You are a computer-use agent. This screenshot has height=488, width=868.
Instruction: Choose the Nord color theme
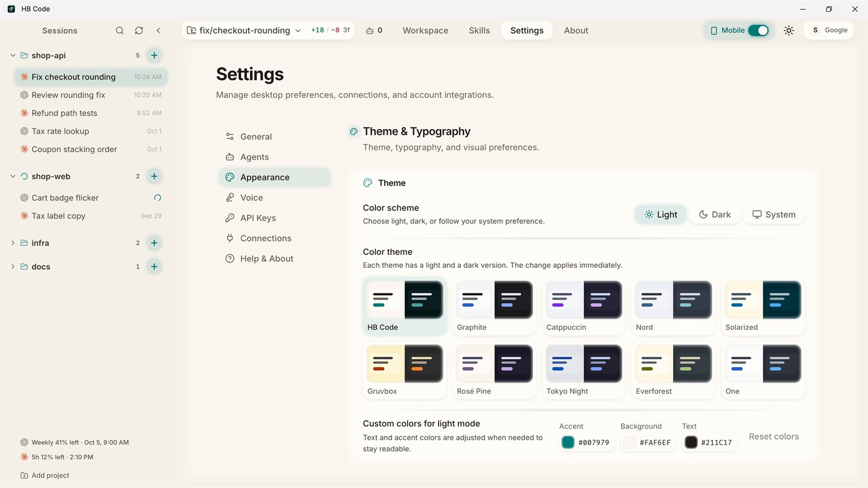(x=673, y=307)
